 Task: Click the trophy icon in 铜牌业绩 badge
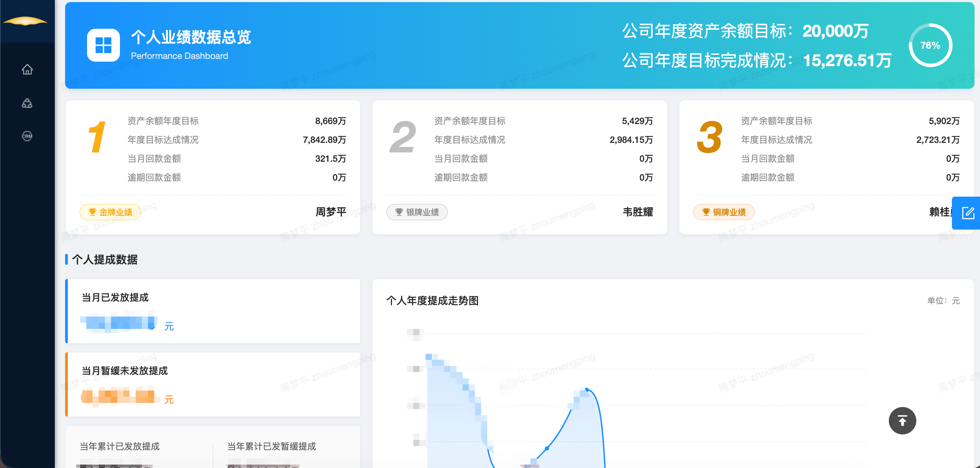pos(706,212)
